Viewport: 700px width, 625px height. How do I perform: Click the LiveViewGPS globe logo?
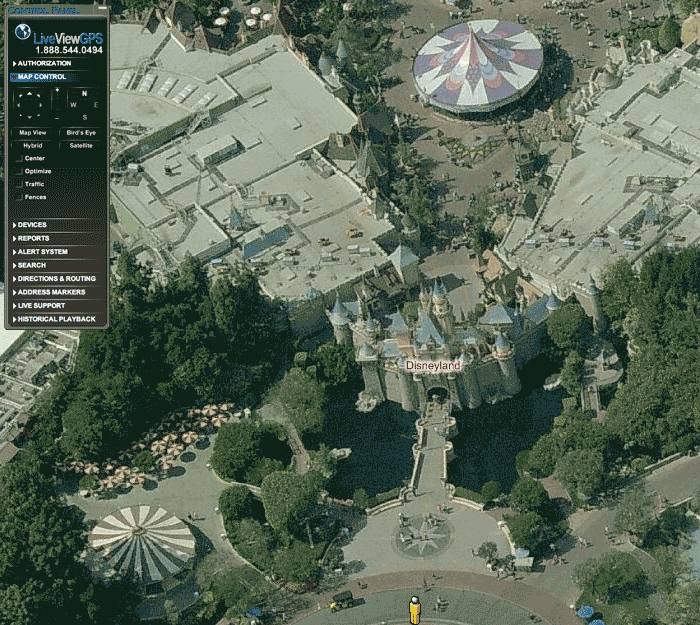point(23,33)
